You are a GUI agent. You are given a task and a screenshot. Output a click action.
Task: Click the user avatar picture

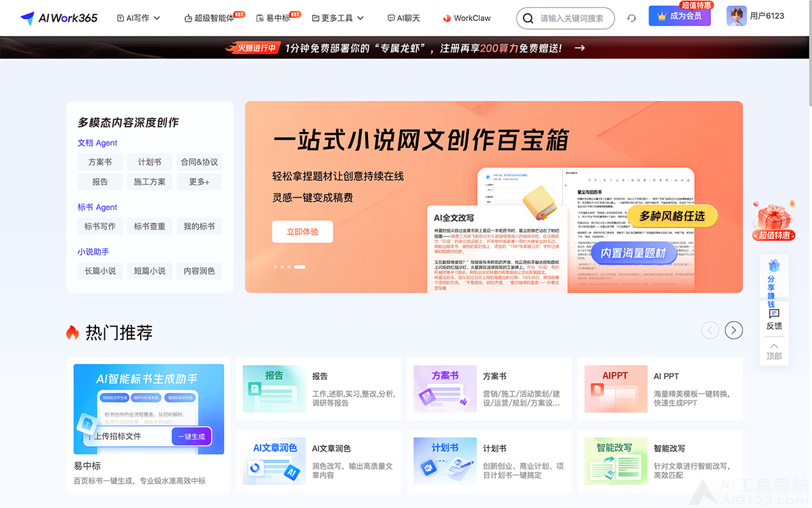click(x=736, y=16)
